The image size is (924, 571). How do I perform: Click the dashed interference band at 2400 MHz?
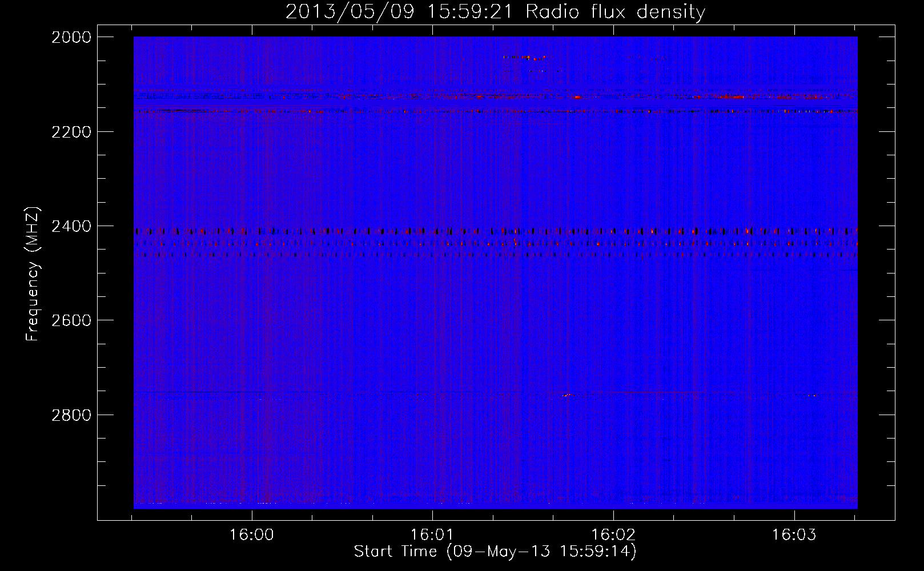coord(495,231)
